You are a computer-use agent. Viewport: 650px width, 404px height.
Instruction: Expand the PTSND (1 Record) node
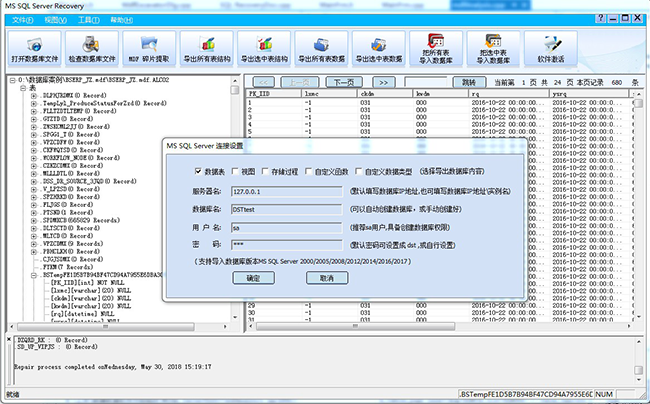[x=34, y=213]
